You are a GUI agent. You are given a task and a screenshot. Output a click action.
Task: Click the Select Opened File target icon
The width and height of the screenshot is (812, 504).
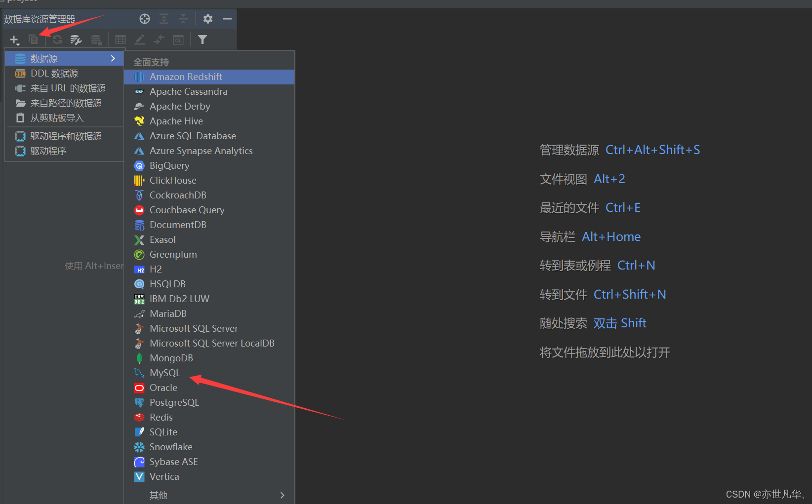(x=145, y=19)
